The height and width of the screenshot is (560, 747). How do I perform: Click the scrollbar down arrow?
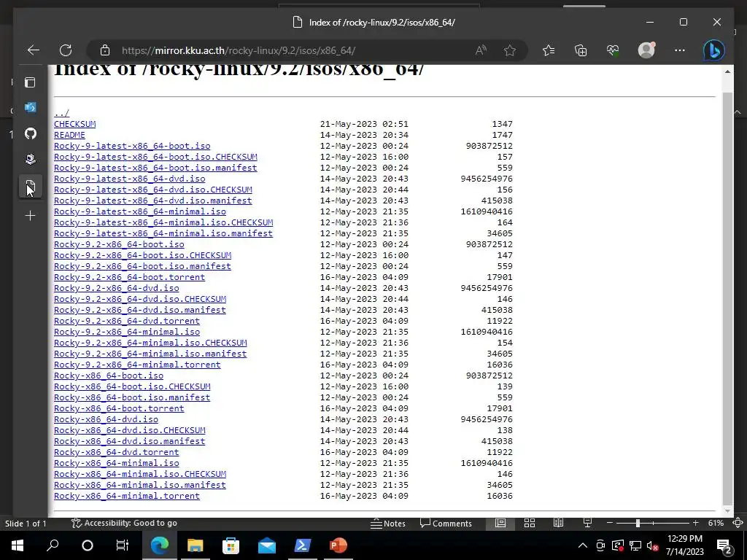pyautogui.click(x=727, y=511)
